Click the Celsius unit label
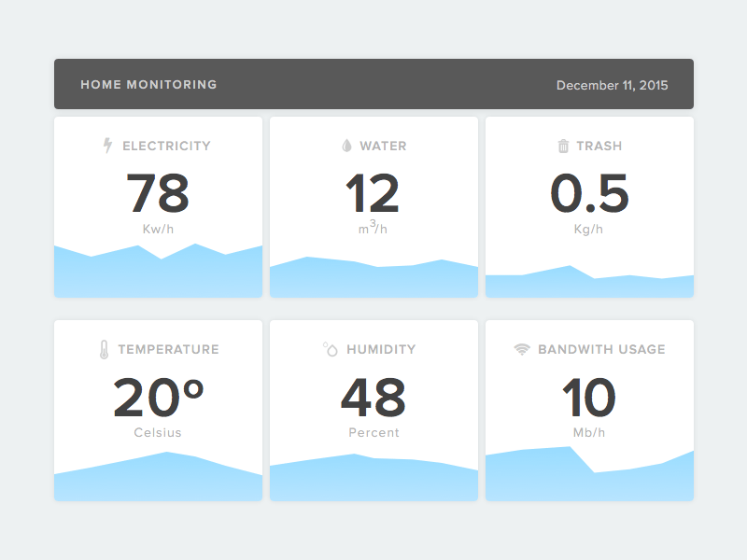Image resolution: width=747 pixels, height=560 pixels. click(158, 432)
